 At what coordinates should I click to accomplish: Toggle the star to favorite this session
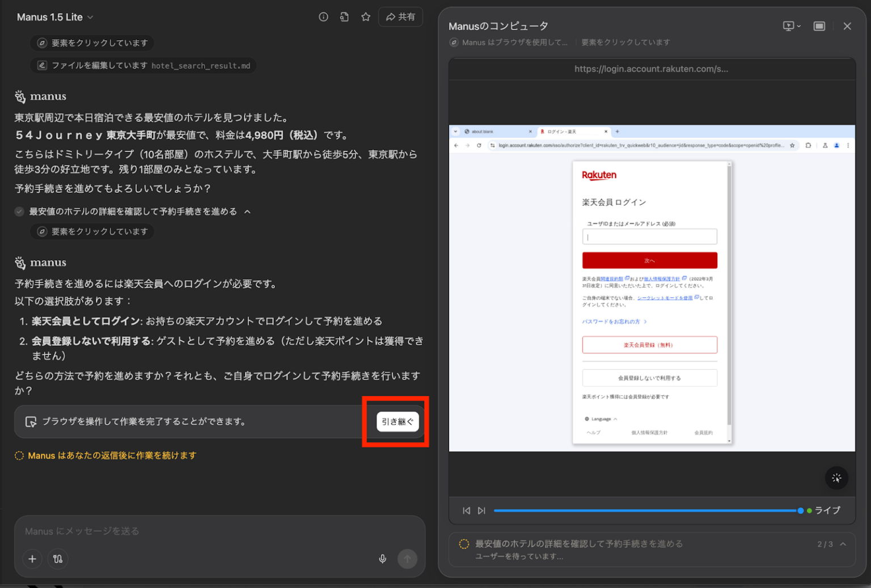365,16
